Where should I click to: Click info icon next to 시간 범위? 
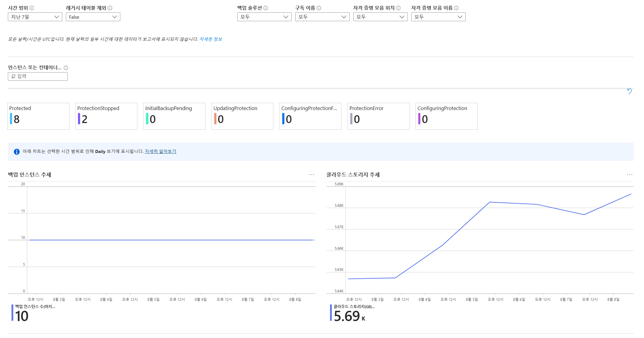click(x=32, y=8)
